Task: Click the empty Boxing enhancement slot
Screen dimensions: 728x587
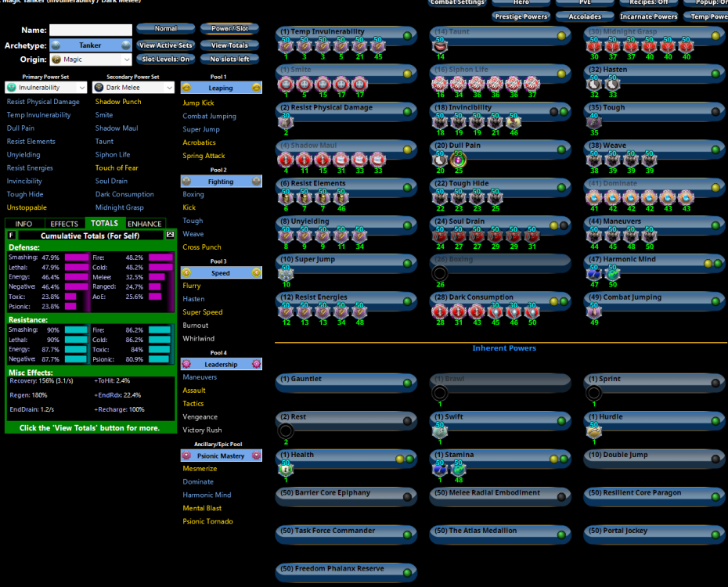Action: tap(440, 273)
